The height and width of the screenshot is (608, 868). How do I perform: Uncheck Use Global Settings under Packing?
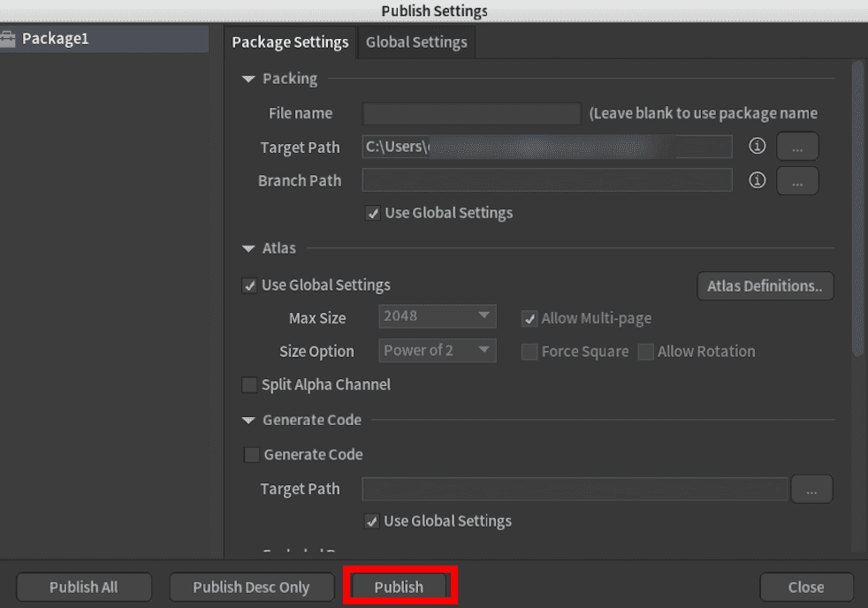373,213
